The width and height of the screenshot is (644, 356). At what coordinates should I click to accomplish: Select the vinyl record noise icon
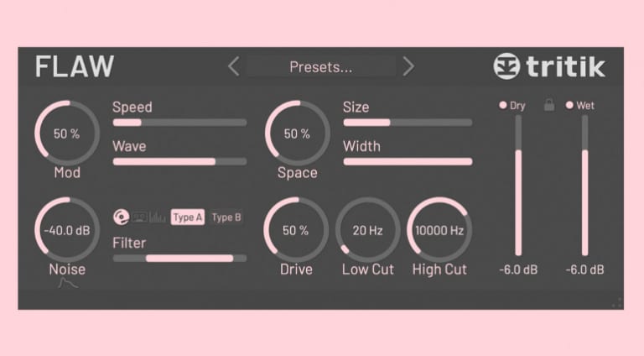coord(121,217)
